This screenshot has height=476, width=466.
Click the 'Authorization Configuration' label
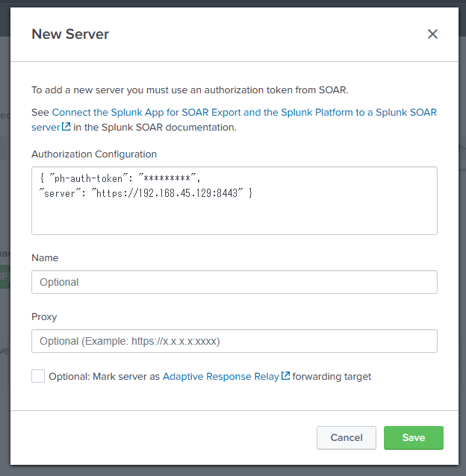coord(94,154)
